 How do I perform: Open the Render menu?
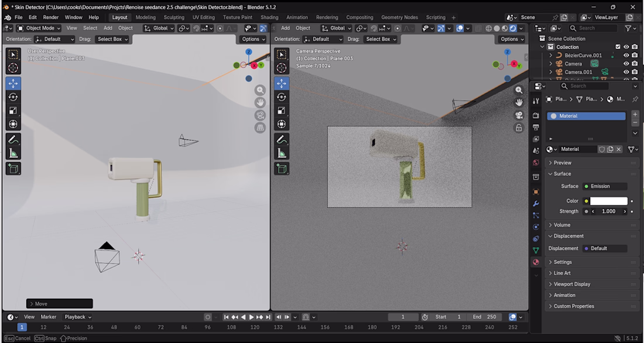pyautogui.click(x=51, y=18)
